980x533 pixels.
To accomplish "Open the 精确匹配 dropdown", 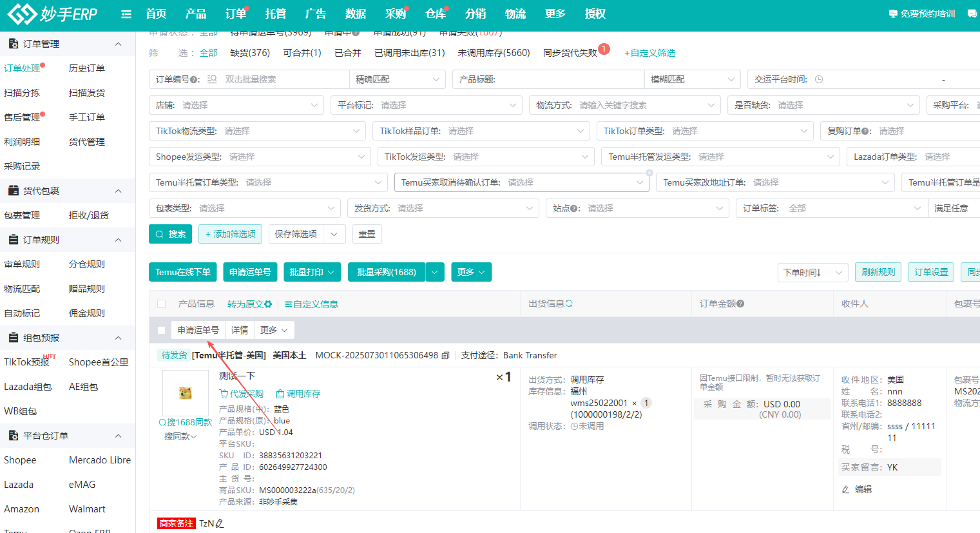I will (x=397, y=79).
